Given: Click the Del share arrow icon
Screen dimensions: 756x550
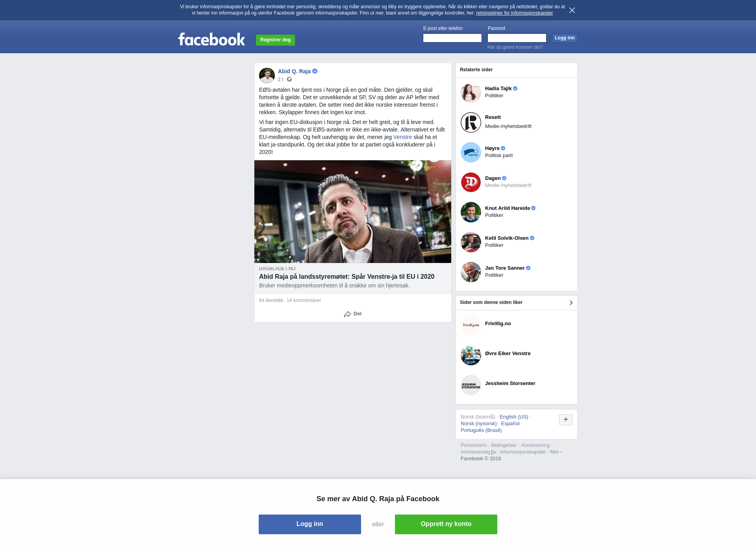Looking at the screenshot, I should tap(347, 314).
